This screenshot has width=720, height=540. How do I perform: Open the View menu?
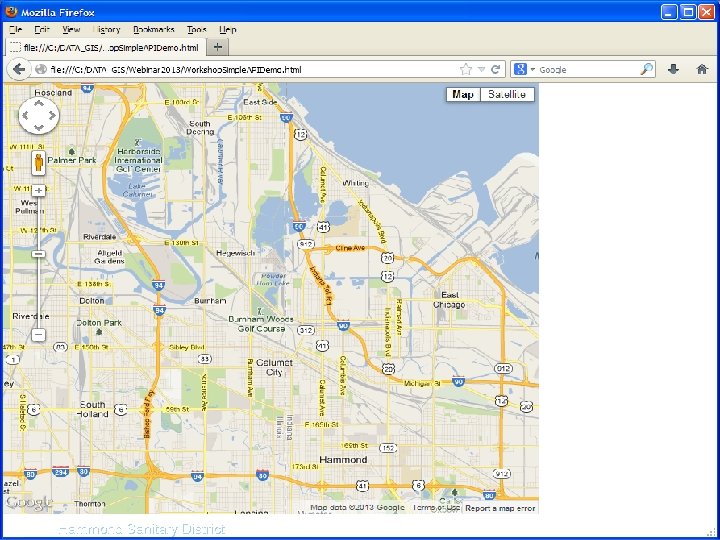[x=71, y=29]
